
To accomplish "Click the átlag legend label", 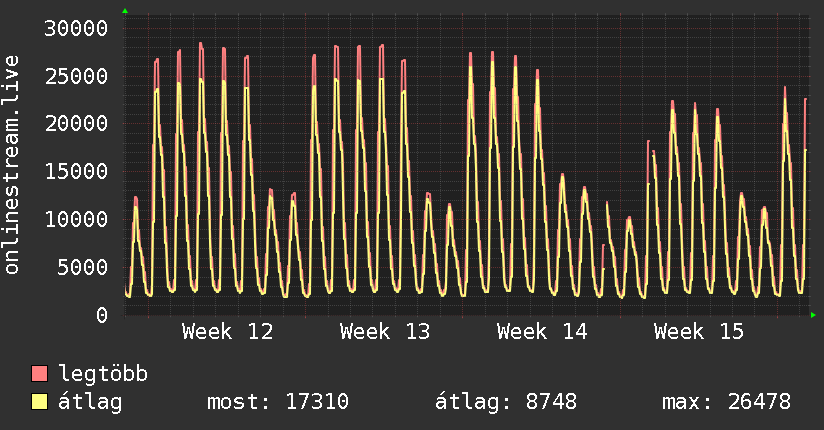I will 90,402.
